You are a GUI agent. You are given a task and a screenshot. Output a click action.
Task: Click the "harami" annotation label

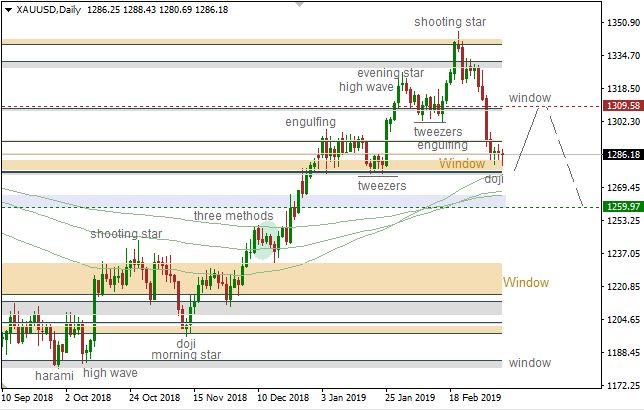click(x=54, y=374)
